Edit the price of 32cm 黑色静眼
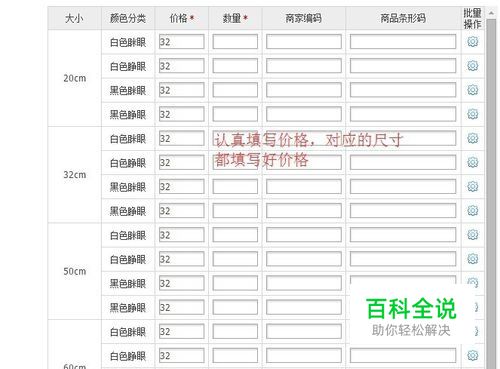 click(x=182, y=211)
